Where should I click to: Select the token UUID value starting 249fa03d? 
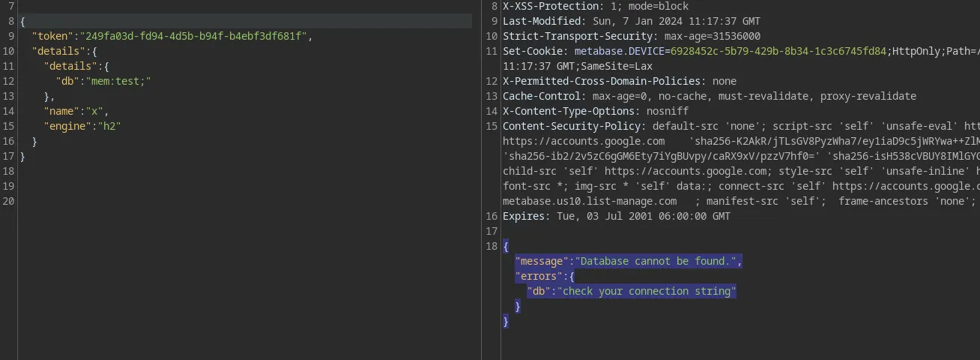195,36
